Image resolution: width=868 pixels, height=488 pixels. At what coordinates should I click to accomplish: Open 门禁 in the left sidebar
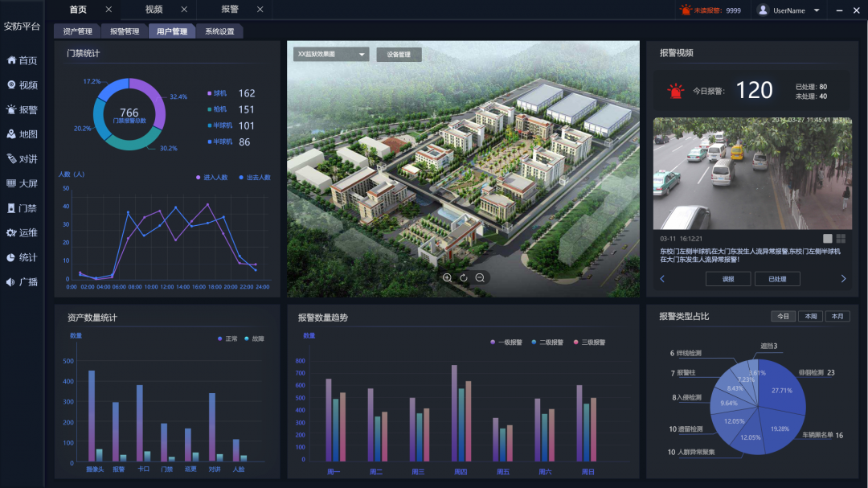tap(23, 208)
